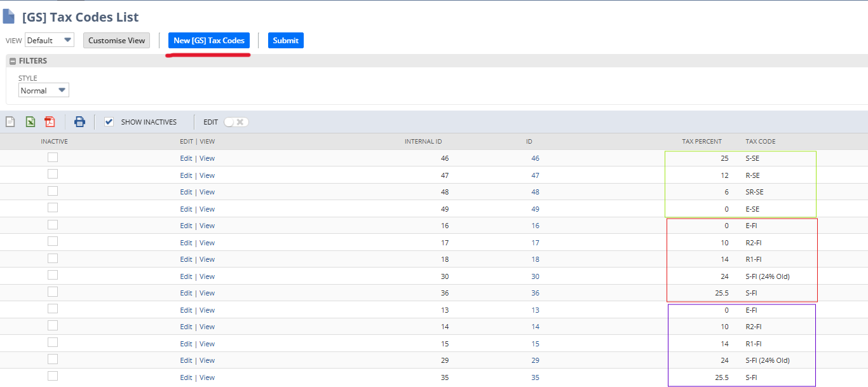Open Edit link for internal ID 47
Image resolution: width=868 pixels, height=387 pixels.
pyautogui.click(x=186, y=175)
